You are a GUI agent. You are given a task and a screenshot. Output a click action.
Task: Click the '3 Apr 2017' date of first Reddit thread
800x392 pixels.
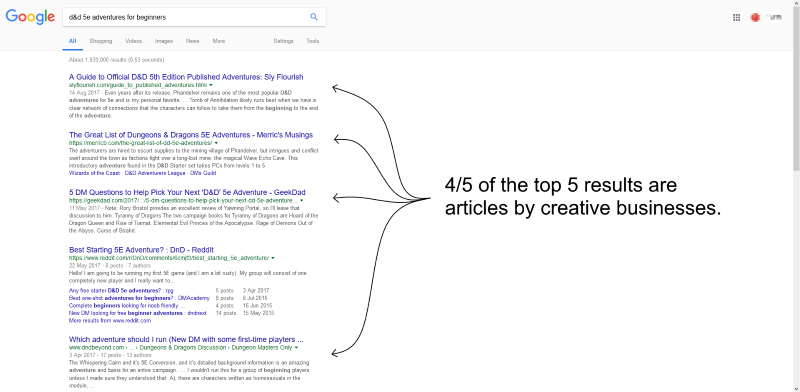[x=257, y=290]
